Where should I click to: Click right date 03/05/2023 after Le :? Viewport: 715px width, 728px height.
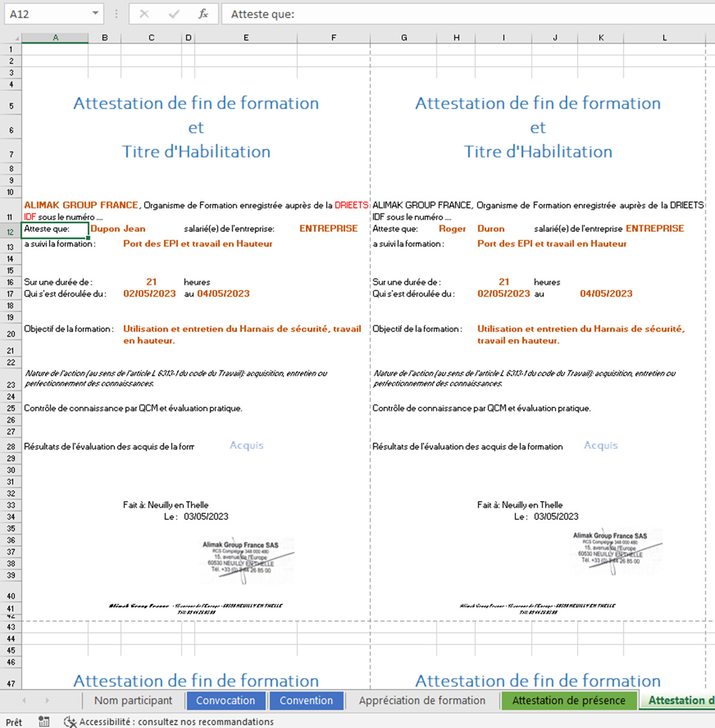pyautogui.click(x=556, y=516)
